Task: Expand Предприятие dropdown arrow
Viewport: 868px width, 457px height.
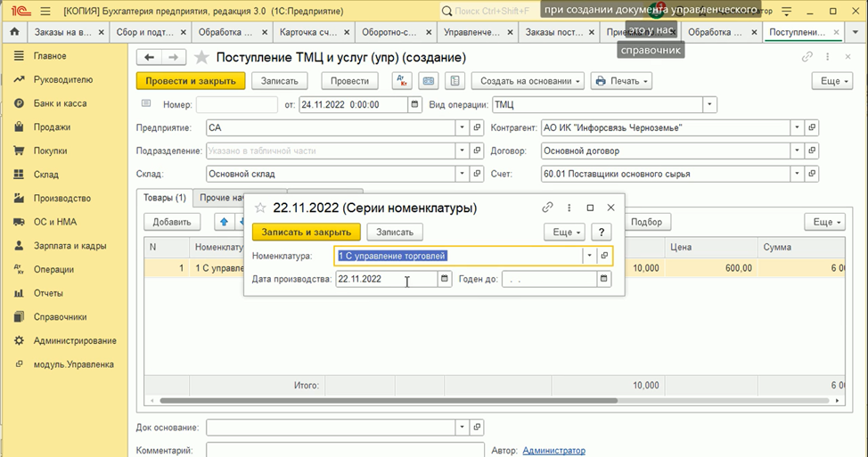Action: tap(463, 127)
